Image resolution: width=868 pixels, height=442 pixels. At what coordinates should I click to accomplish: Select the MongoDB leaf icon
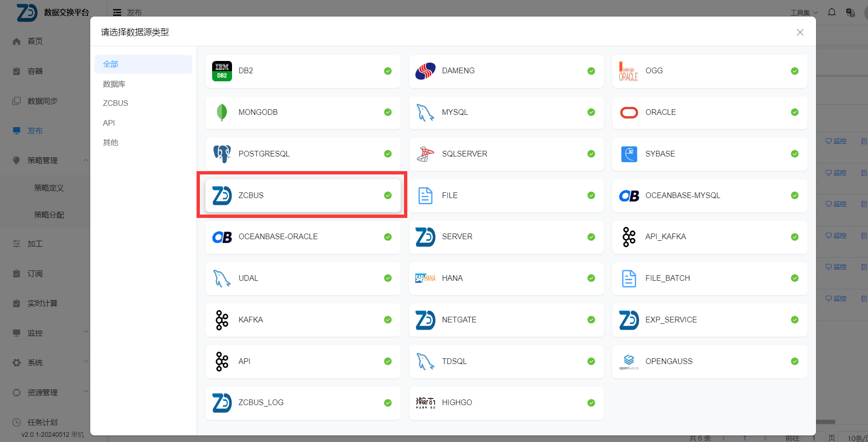[222, 113]
